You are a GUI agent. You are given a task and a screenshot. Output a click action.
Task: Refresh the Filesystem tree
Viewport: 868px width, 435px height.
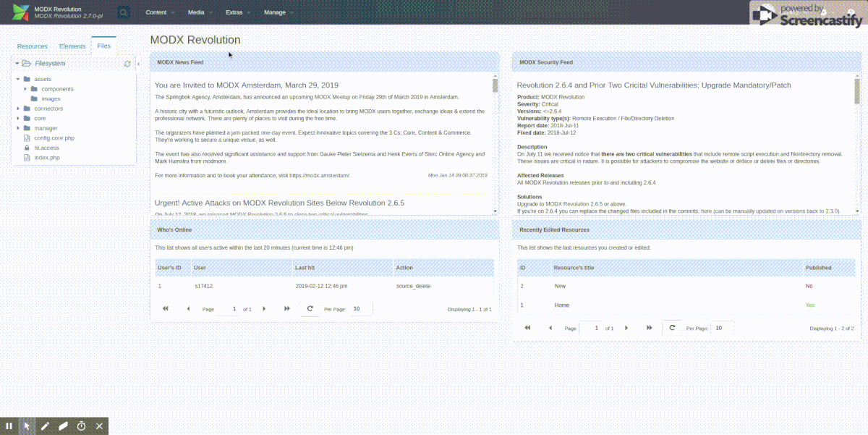tap(127, 64)
